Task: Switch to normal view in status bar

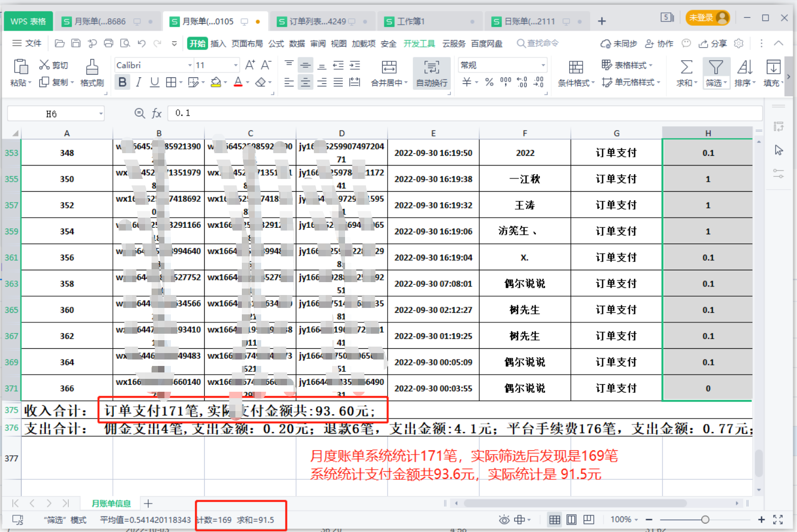Action: point(555,520)
